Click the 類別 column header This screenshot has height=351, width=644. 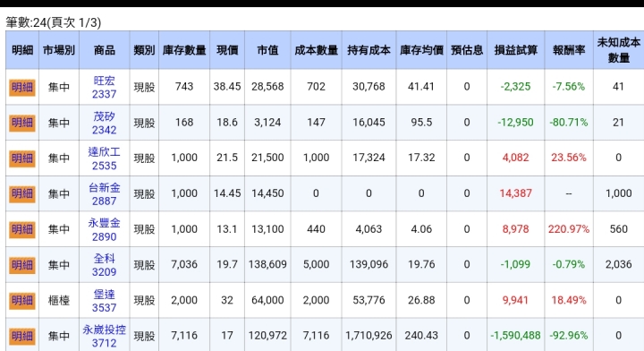click(x=144, y=50)
